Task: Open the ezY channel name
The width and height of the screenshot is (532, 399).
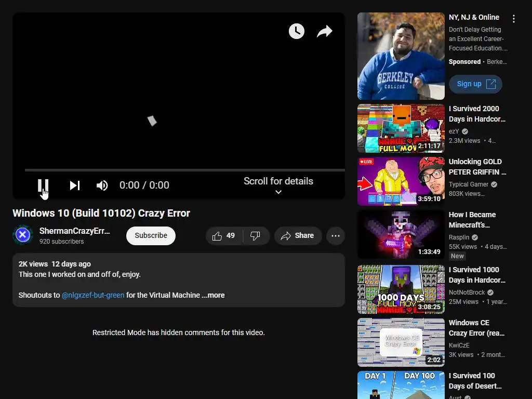Action: (x=454, y=131)
